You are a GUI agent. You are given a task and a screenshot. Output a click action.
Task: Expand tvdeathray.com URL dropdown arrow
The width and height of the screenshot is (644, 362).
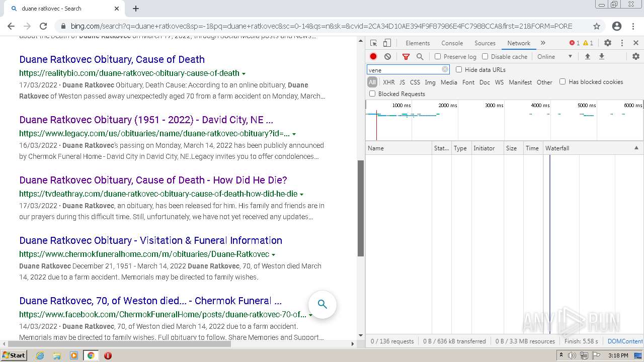(x=302, y=194)
